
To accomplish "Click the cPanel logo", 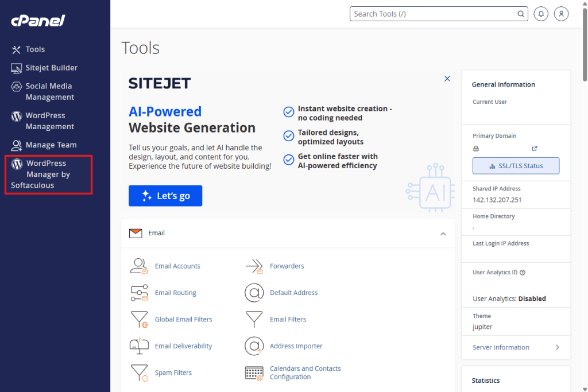I will (x=38, y=21).
